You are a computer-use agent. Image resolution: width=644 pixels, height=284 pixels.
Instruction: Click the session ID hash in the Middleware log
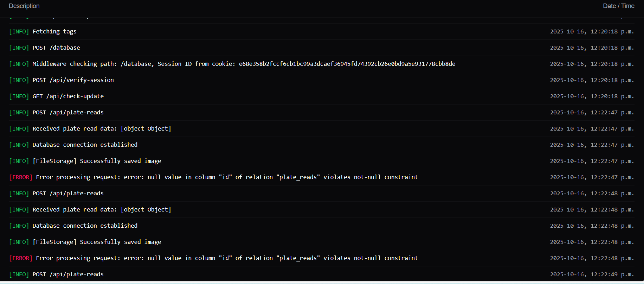(x=347, y=64)
